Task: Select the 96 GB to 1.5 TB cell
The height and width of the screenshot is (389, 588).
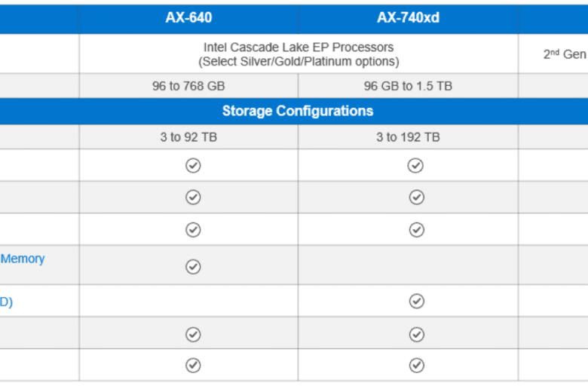Action: (x=408, y=86)
